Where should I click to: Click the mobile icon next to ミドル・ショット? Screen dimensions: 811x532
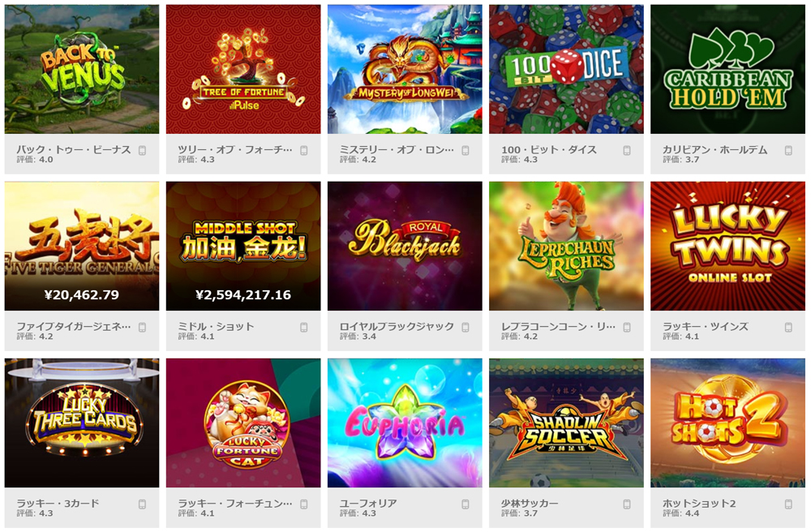(x=303, y=328)
